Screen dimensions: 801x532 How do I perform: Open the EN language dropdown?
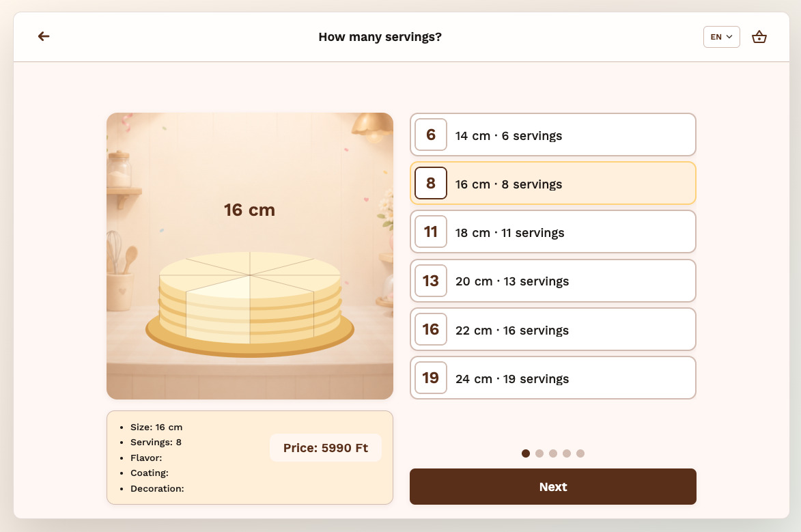coord(721,37)
